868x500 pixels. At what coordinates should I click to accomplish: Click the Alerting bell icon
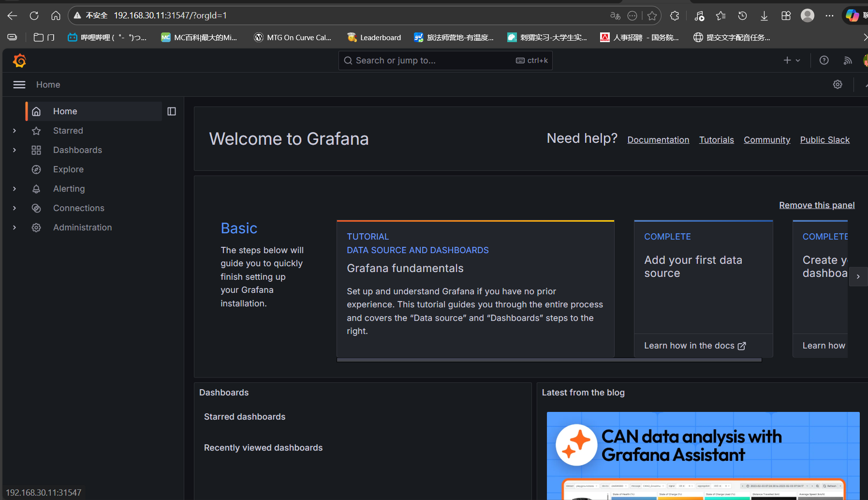(36, 189)
